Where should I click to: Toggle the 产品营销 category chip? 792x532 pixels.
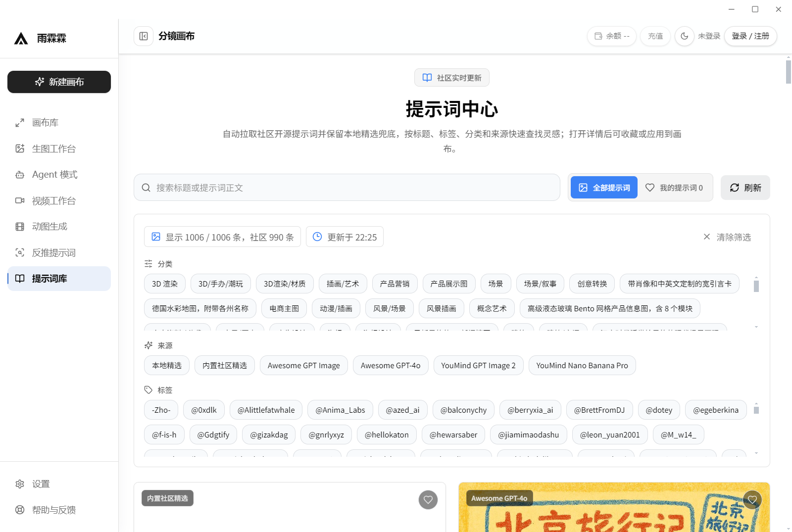tap(395, 284)
